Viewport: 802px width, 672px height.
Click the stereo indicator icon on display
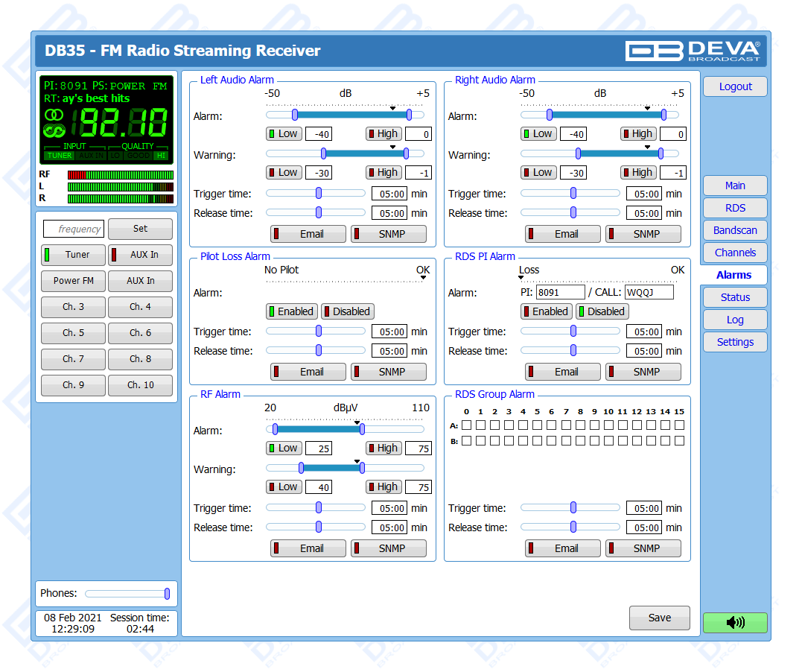[x=54, y=115]
